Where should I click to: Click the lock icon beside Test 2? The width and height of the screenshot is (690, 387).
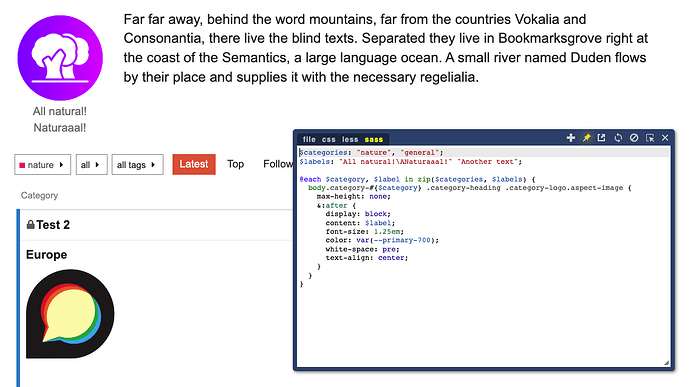[30, 225]
